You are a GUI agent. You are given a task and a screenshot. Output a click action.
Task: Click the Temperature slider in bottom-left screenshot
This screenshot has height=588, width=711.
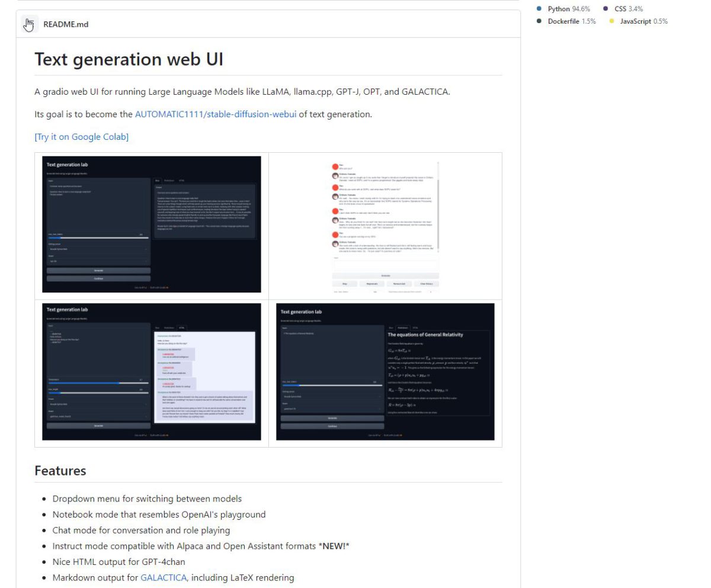(98, 383)
